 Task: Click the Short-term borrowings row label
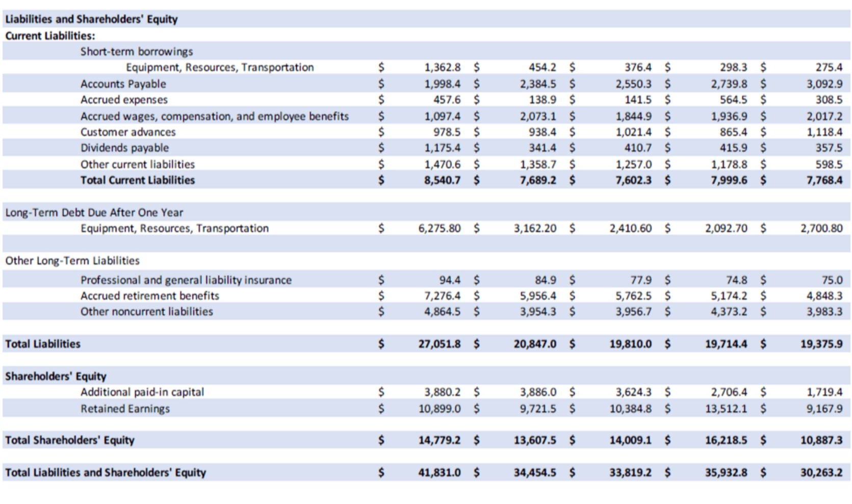(136, 51)
